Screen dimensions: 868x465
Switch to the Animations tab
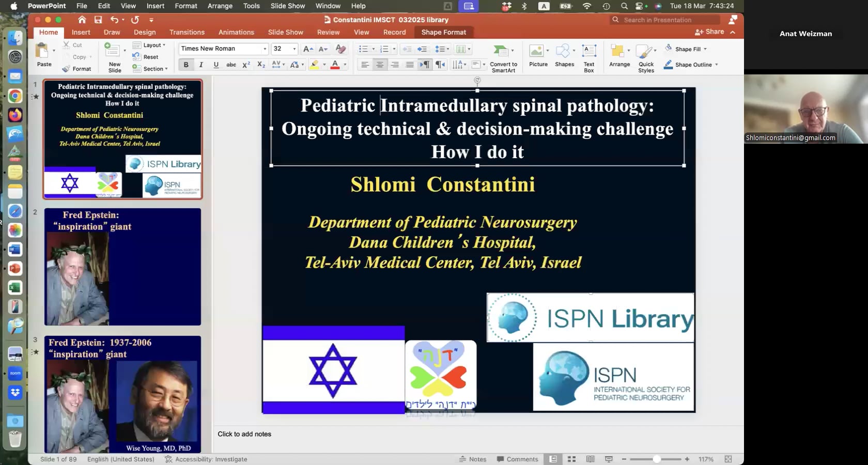point(236,32)
